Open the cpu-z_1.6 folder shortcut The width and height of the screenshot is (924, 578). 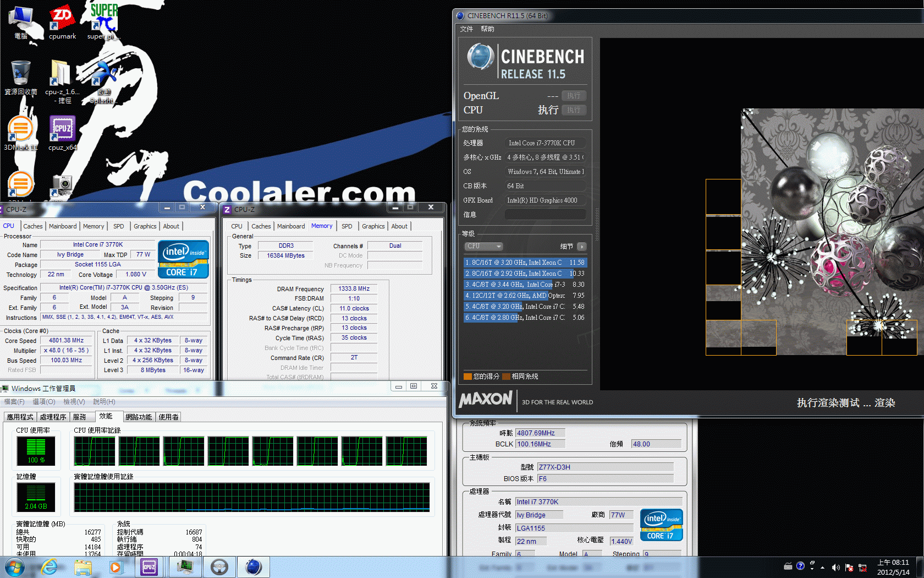click(62, 81)
